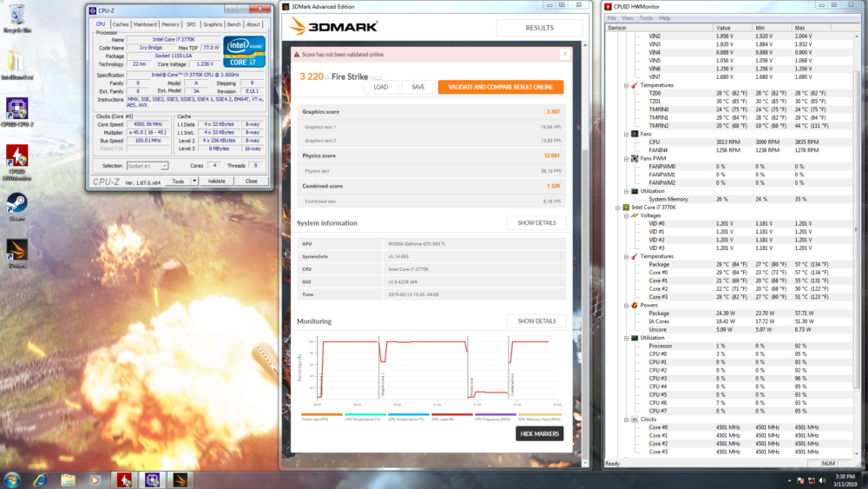Click the 3DMark logo in the header
Screen dimensions: 868x489
point(334,26)
